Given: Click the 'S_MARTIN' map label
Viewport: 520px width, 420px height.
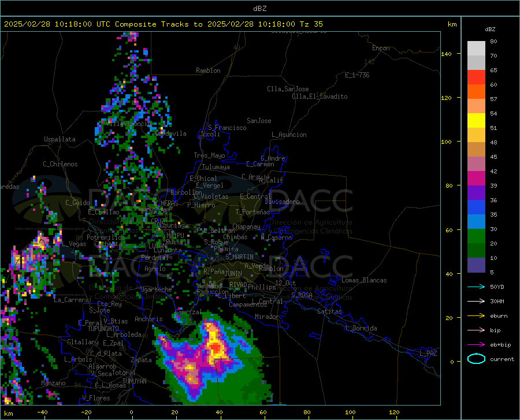Looking at the screenshot, I should pyautogui.click(x=239, y=257).
